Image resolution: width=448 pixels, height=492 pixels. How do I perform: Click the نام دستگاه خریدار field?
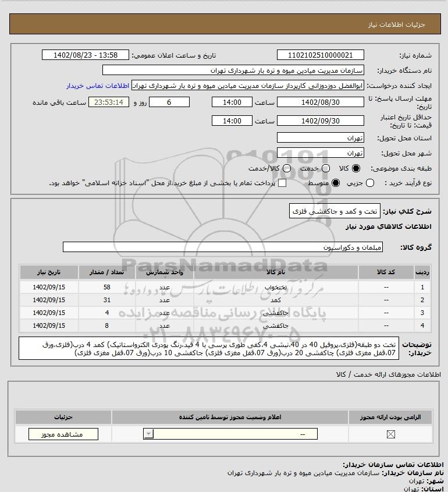pos(233,70)
